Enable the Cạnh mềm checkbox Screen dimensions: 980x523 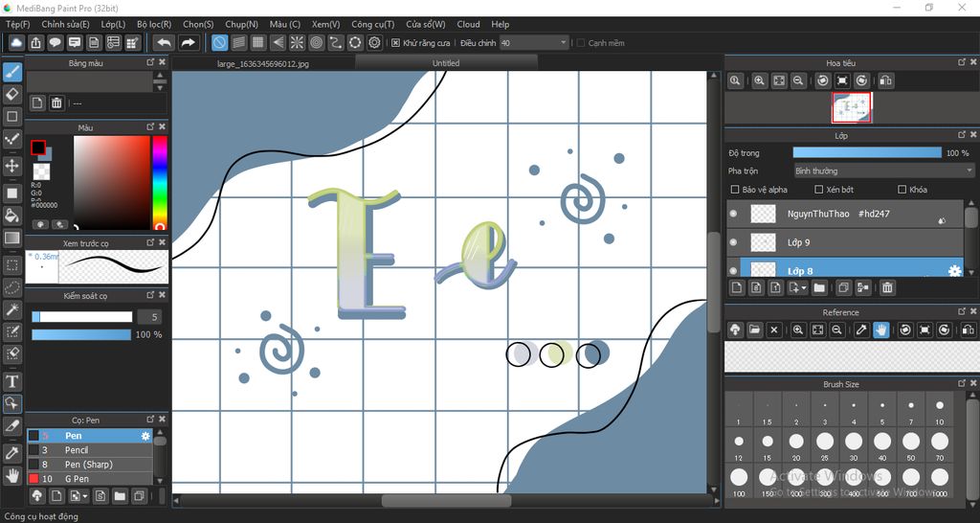(x=581, y=43)
